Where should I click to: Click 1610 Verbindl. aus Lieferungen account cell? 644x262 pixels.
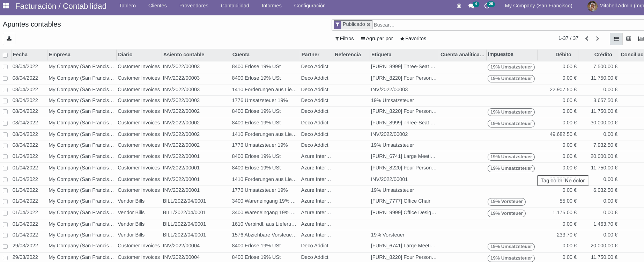[264, 224]
